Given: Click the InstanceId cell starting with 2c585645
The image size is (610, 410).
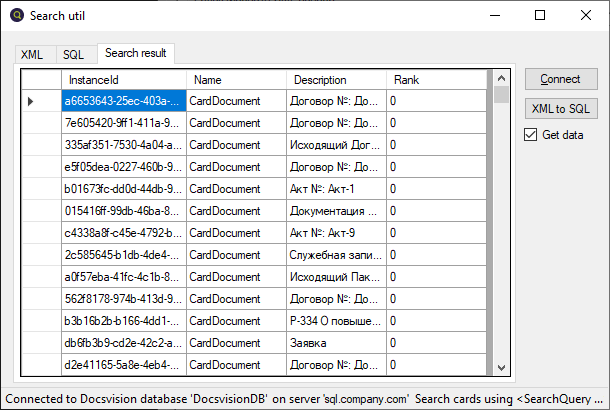Looking at the screenshot, I should click(x=123, y=255).
